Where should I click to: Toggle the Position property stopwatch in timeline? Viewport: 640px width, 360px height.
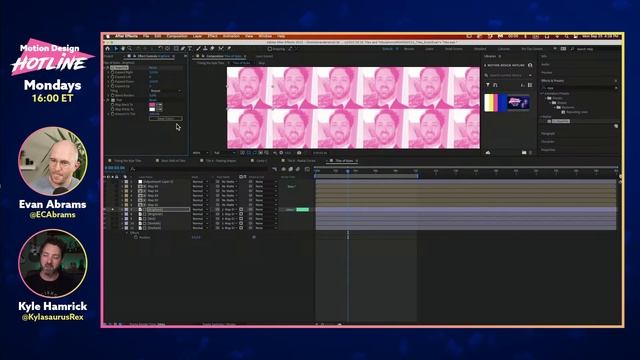coord(136,238)
